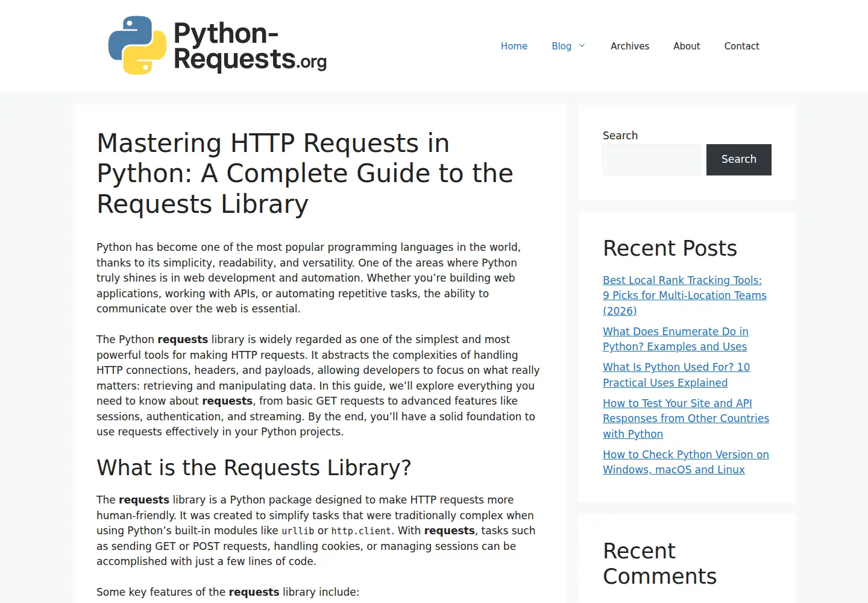Image resolution: width=868 pixels, height=603 pixels.
Task: Open the Blog menu item
Action: tap(561, 46)
